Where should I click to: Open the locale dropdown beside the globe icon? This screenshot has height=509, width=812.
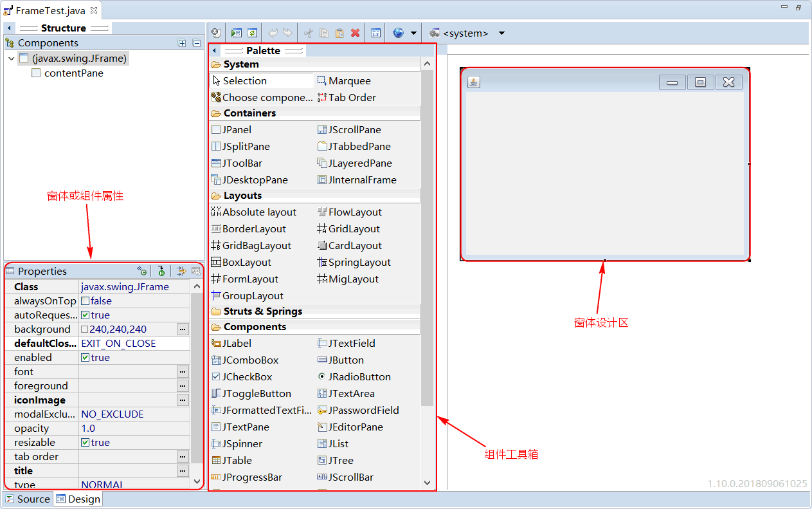[415, 32]
